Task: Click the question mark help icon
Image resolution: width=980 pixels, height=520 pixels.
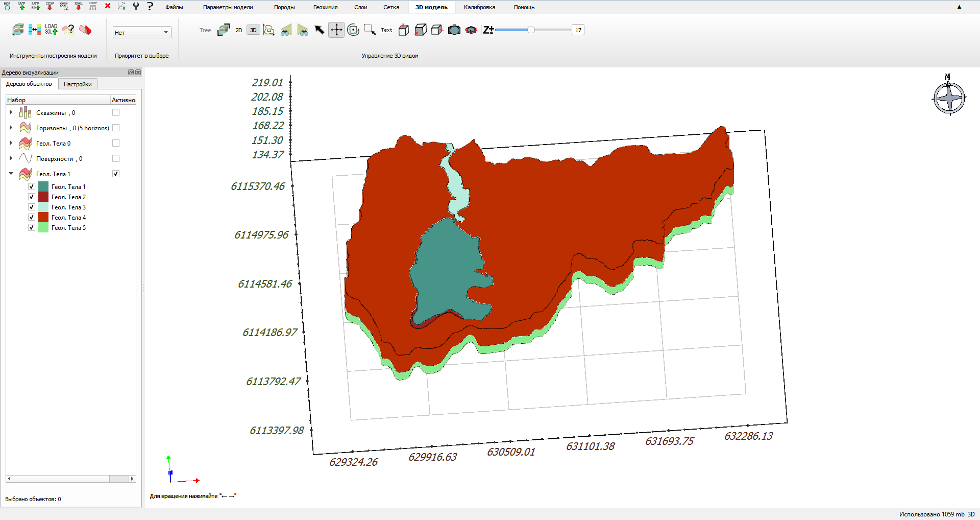Action: (x=150, y=6)
